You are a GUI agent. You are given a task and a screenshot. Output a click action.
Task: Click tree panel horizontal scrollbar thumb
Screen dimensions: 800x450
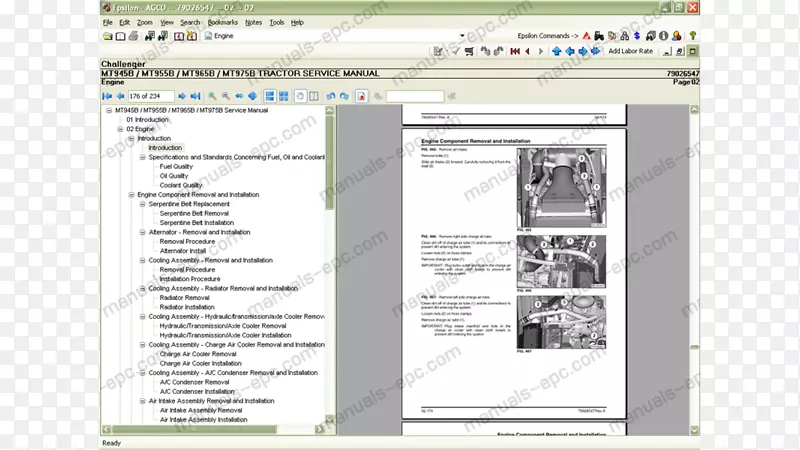tap(194, 429)
